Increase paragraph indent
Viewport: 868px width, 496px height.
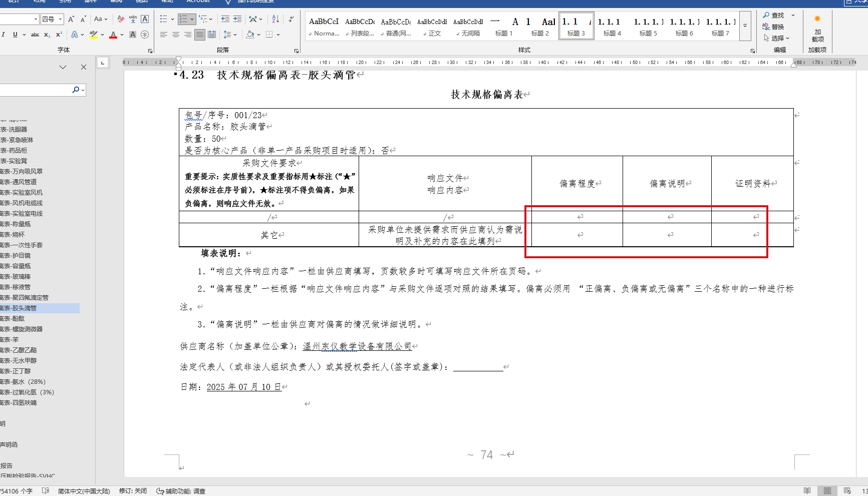point(237,19)
